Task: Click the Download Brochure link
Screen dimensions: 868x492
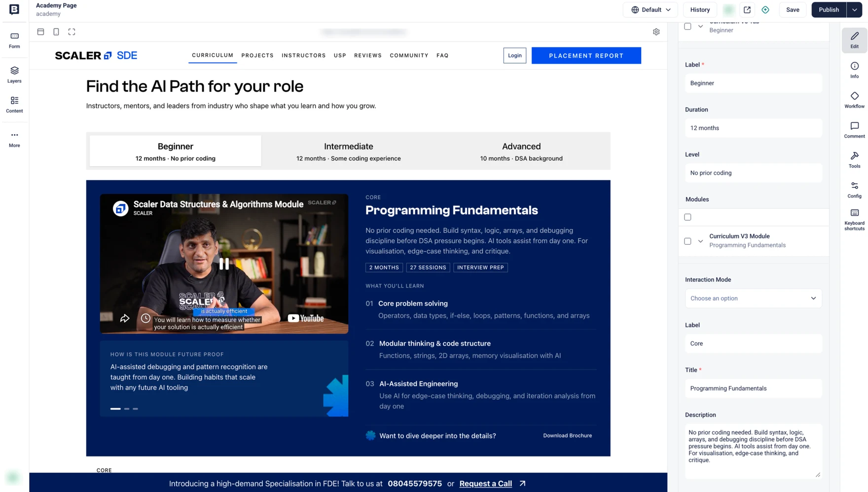Action: pyautogui.click(x=567, y=435)
